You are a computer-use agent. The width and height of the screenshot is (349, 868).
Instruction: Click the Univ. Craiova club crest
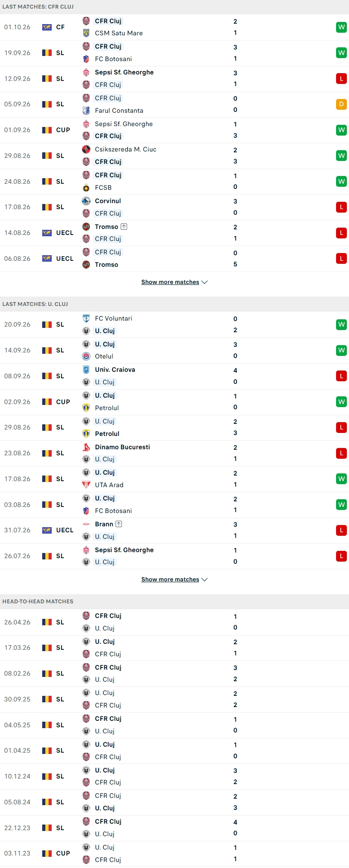86,370
